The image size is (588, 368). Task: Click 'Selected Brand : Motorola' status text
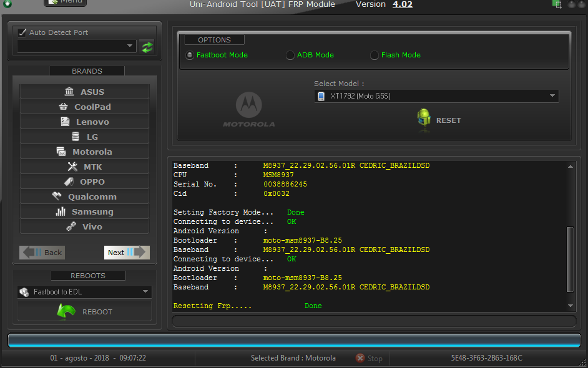click(293, 358)
